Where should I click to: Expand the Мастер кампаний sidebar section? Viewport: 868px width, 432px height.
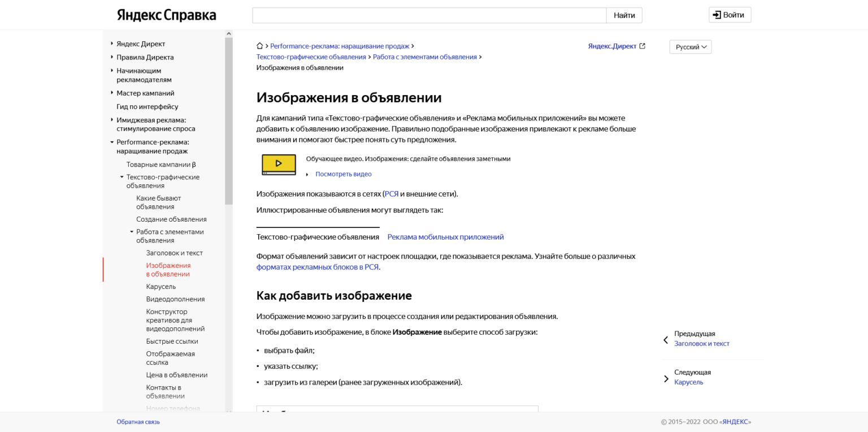(x=112, y=93)
